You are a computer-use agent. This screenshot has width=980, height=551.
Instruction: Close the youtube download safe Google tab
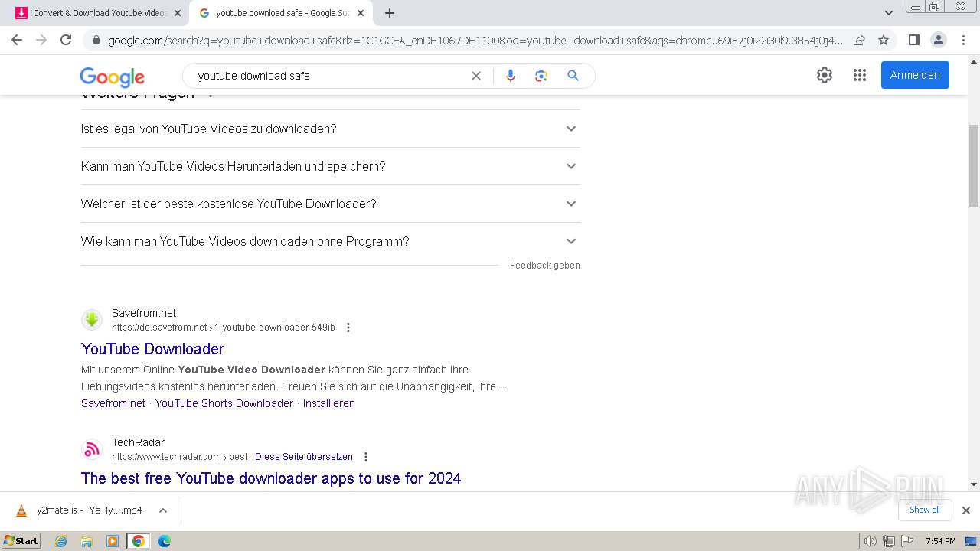tap(361, 13)
